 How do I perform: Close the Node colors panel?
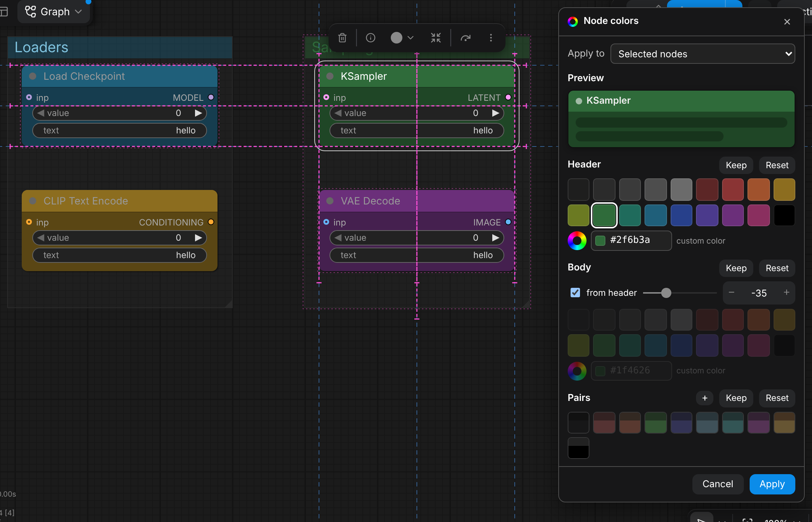[x=787, y=22]
